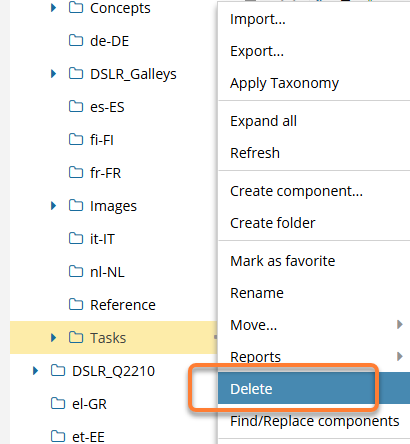Click the DSLR_Q2210 folder icon
This screenshot has width=410, height=444.
pos(58,370)
